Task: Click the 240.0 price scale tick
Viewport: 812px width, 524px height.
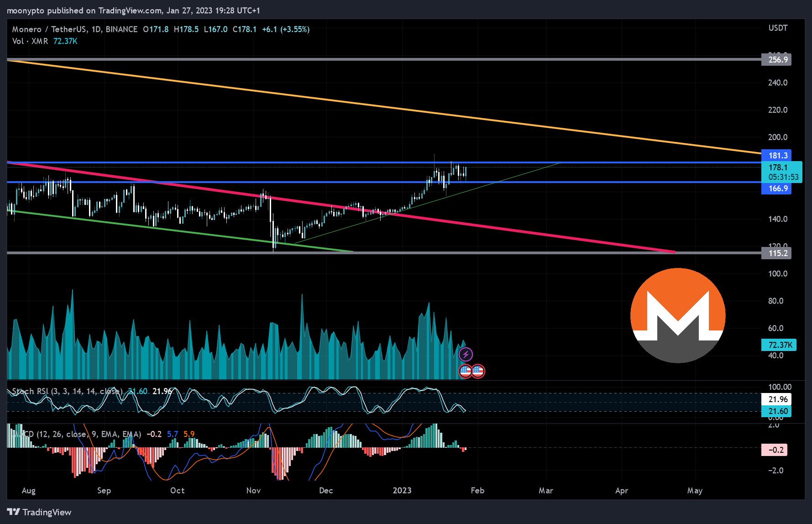Action: click(778, 83)
